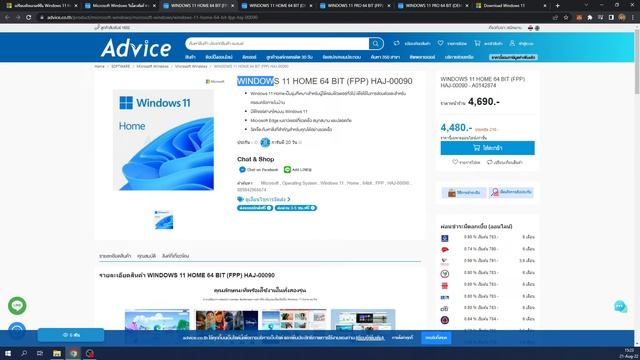Open a new browser tab with plus
Screen dimensions: 640x360
558,6
